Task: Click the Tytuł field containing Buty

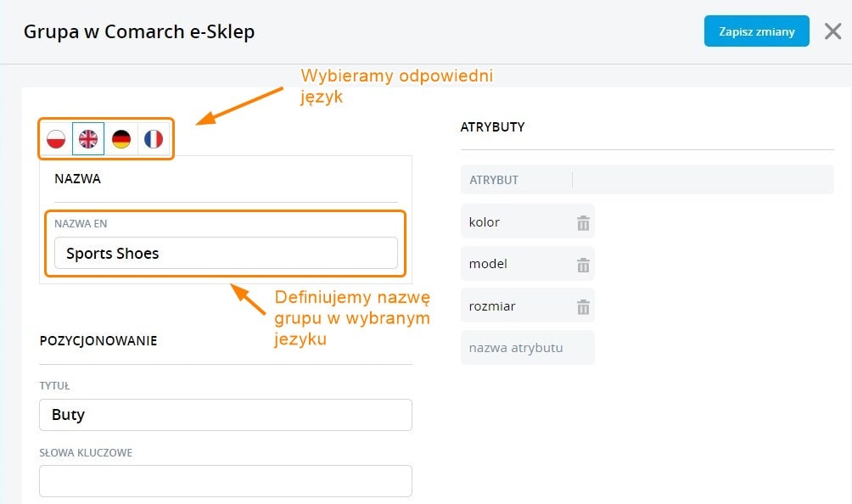Action: 226,415
